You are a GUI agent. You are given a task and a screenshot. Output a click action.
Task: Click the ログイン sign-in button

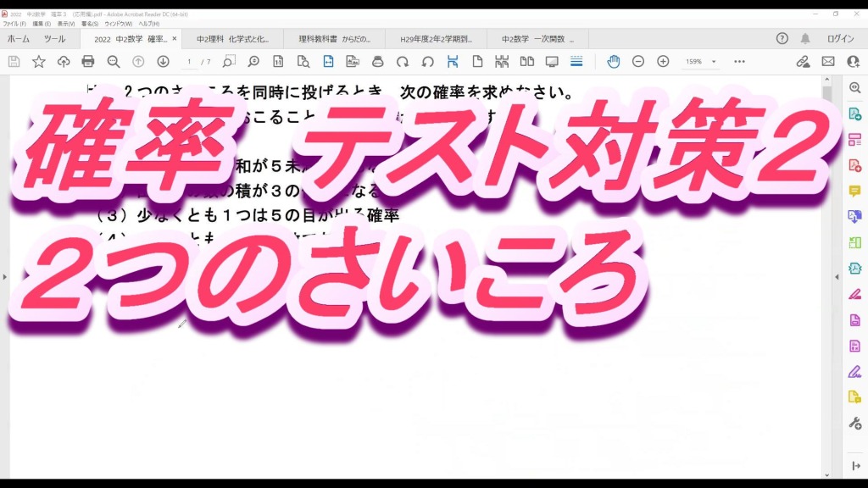(x=840, y=39)
